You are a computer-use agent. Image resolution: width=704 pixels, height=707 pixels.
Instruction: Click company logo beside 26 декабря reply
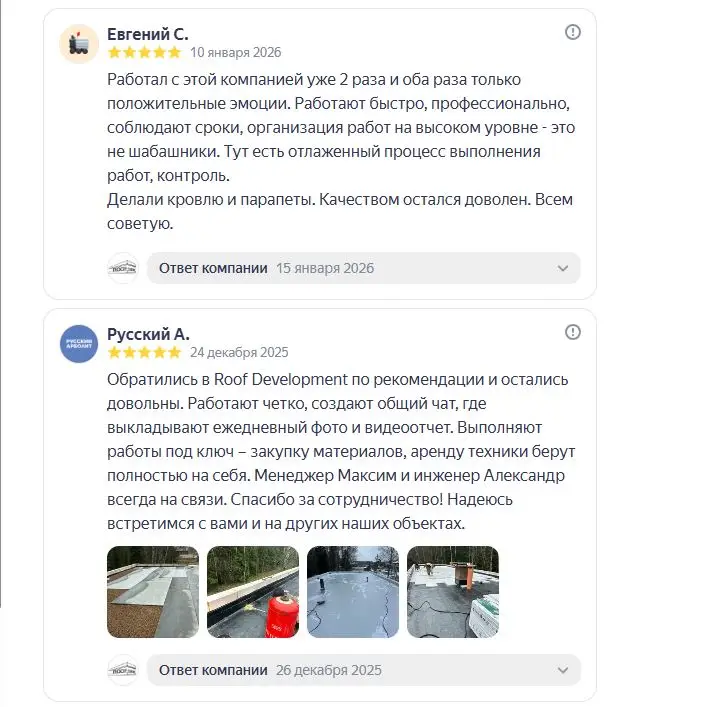(122, 670)
